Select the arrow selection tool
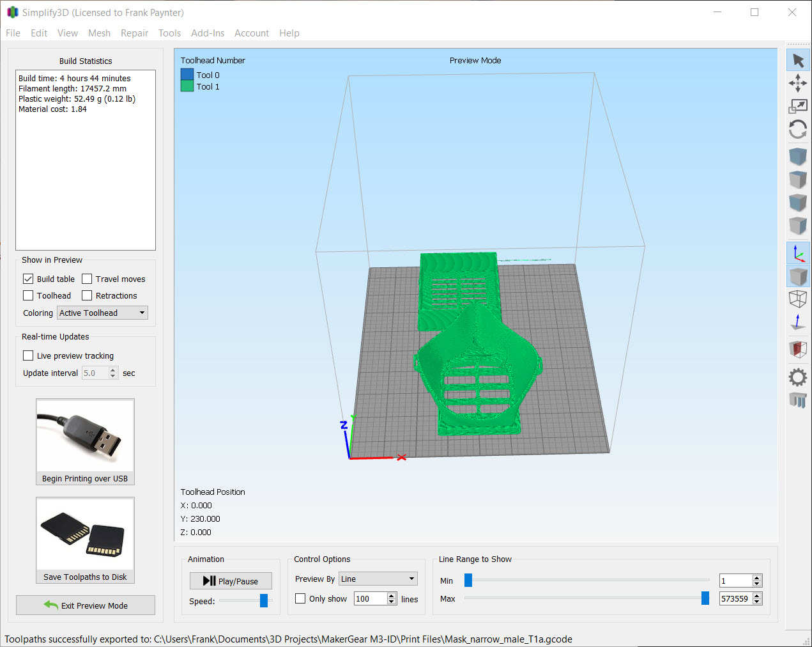Viewport: 812px width, 647px height. click(798, 61)
